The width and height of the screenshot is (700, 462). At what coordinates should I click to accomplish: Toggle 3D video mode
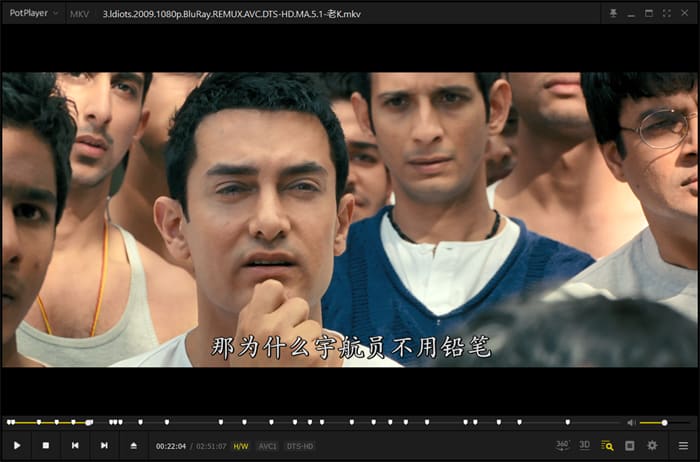[584, 445]
